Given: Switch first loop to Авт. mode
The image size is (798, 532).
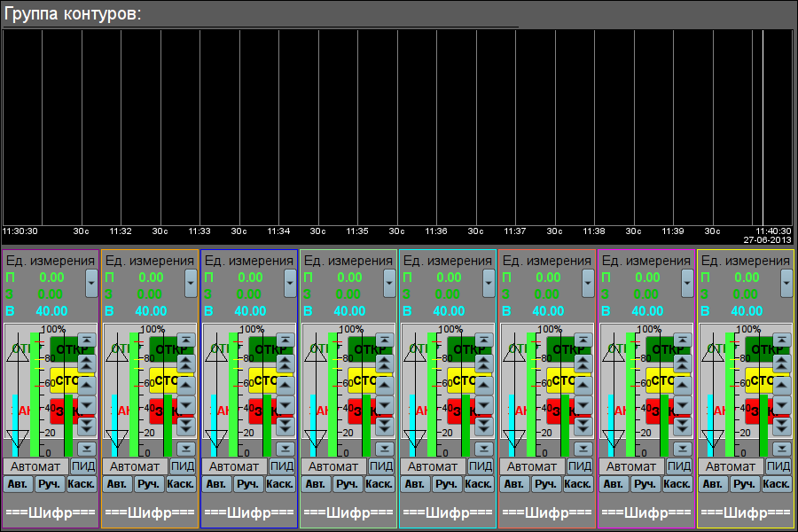Looking at the screenshot, I should 16,484.
